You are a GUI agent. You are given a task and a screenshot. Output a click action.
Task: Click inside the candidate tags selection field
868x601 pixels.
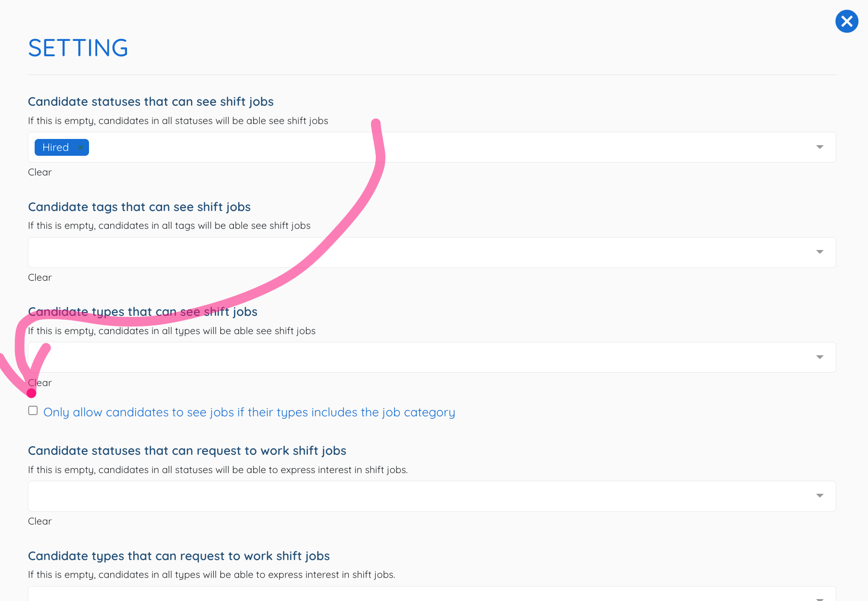tap(432, 252)
